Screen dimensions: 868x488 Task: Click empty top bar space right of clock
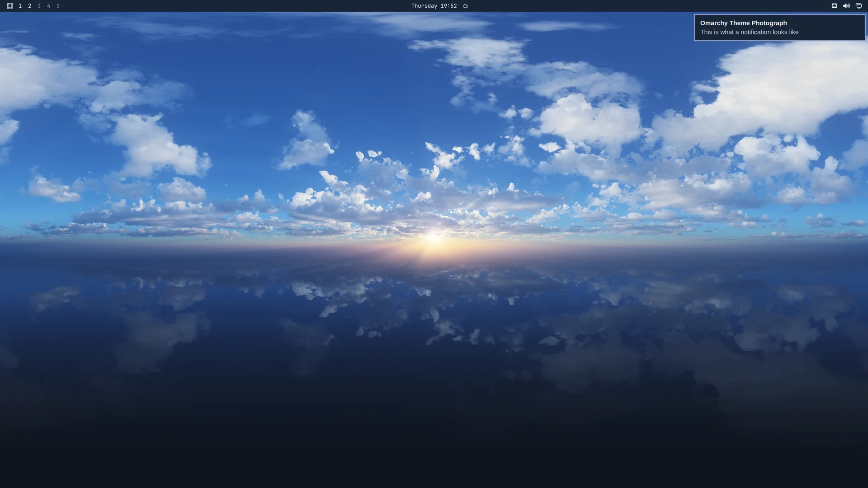(646, 6)
